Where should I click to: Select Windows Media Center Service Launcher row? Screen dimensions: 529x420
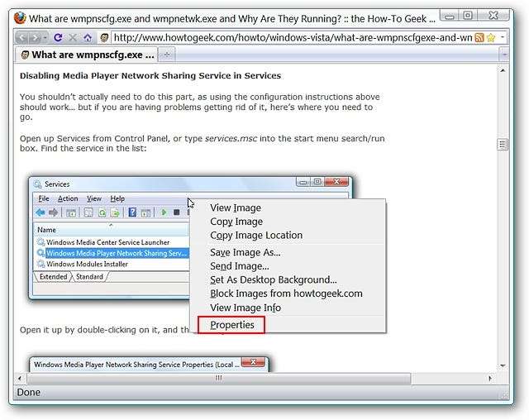point(108,242)
